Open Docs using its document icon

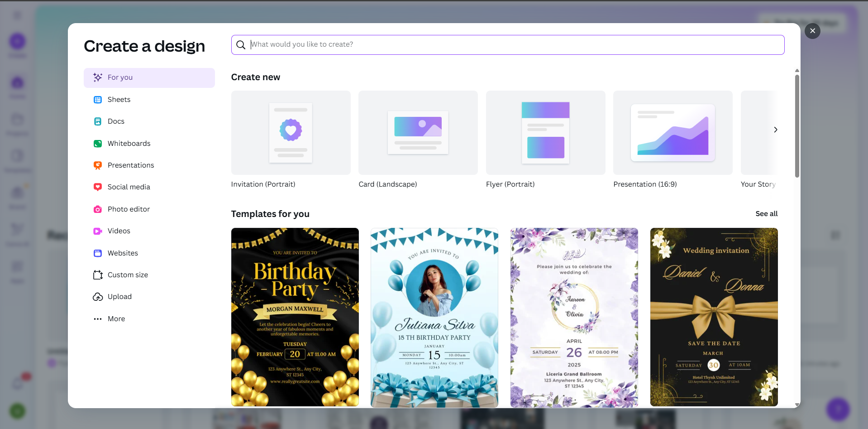click(98, 121)
